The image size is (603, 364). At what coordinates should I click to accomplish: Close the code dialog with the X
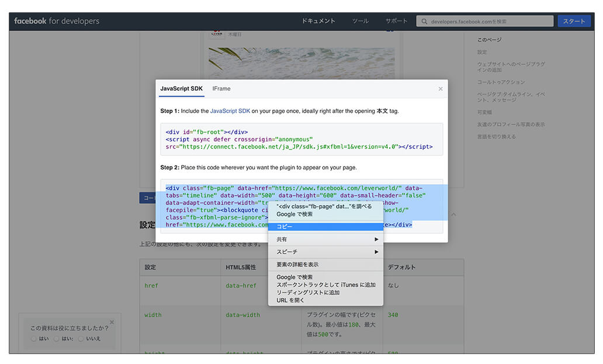point(440,89)
